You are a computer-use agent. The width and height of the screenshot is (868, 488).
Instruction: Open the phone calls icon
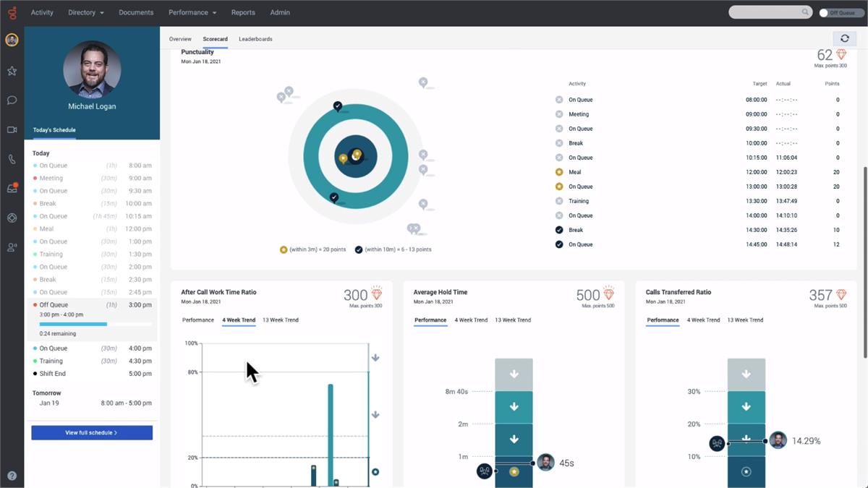coord(12,159)
